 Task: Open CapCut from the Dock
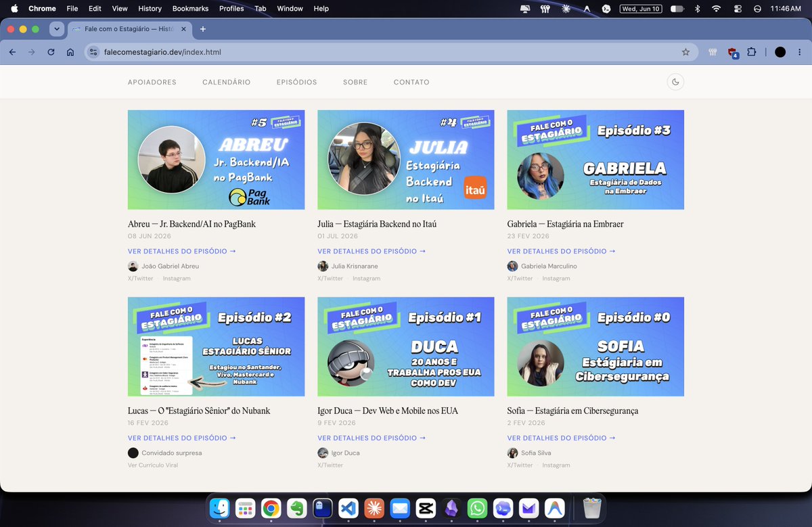426,508
